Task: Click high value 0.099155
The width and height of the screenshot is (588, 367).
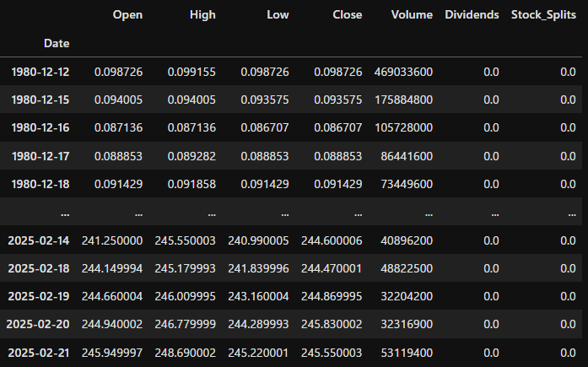Action: [192, 72]
